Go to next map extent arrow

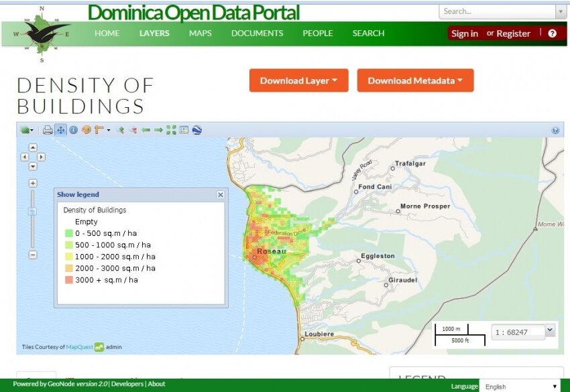tap(158, 130)
